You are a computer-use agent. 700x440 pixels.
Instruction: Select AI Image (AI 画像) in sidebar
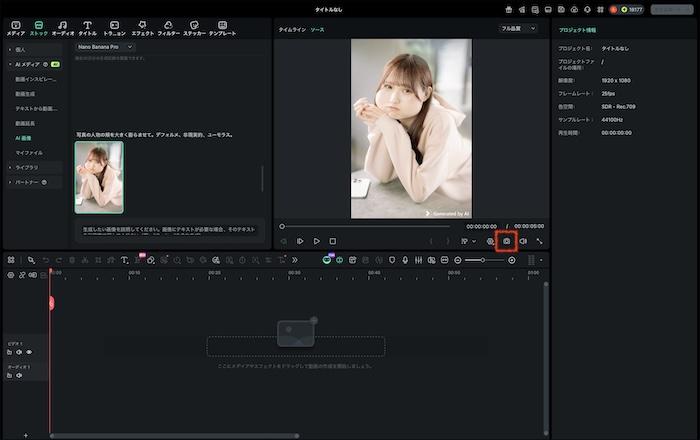pyautogui.click(x=24, y=137)
